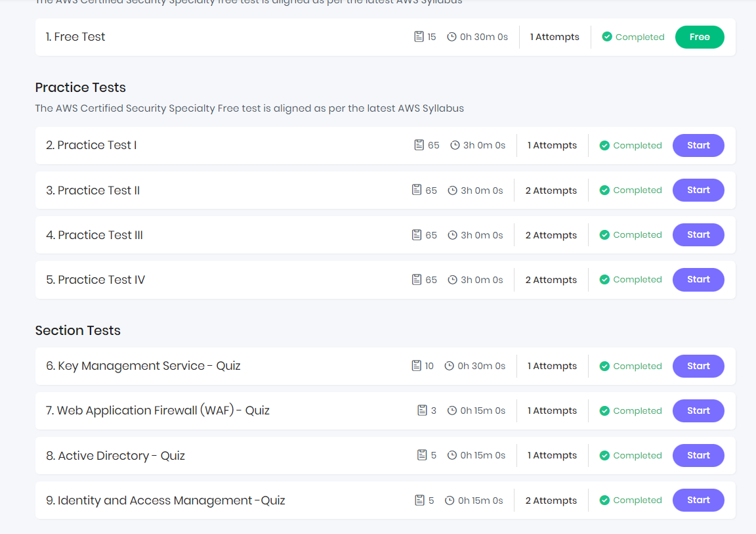Open the '5. Practice Test IV' title

pyautogui.click(x=95, y=280)
